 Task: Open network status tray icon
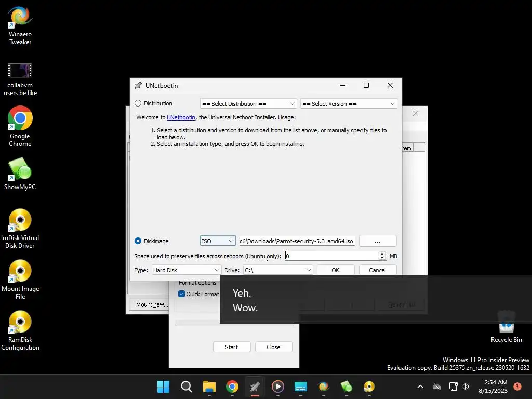(453, 387)
